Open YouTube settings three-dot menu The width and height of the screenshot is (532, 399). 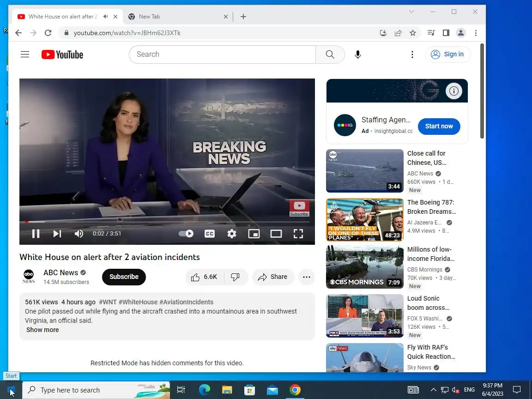412,54
